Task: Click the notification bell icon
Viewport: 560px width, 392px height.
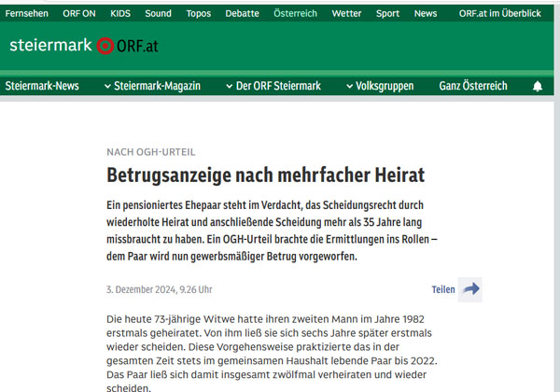Action: [x=537, y=86]
